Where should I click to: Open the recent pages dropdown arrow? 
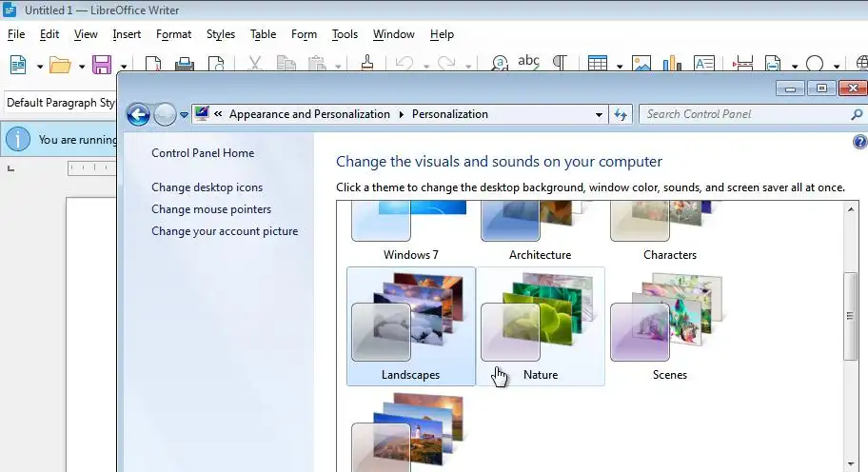click(x=184, y=115)
